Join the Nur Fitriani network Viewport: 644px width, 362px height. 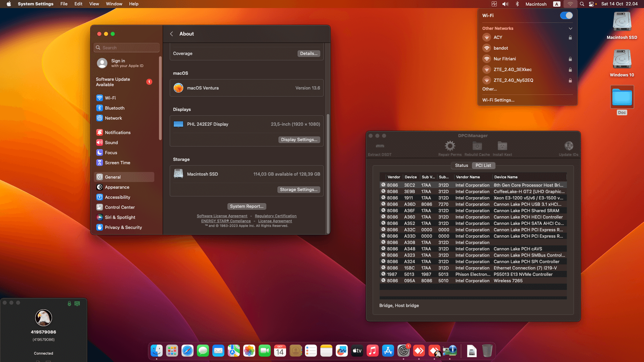[527, 59]
